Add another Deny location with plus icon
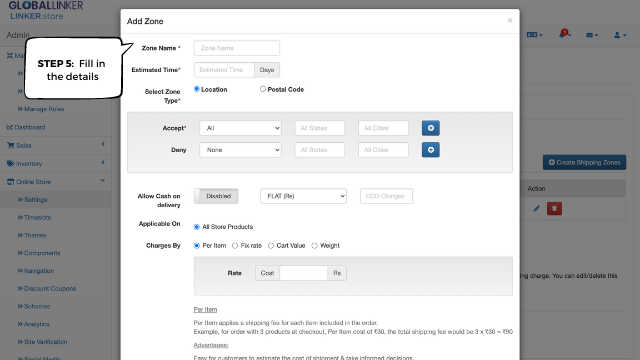This screenshot has width=640, height=360. pos(431,150)
